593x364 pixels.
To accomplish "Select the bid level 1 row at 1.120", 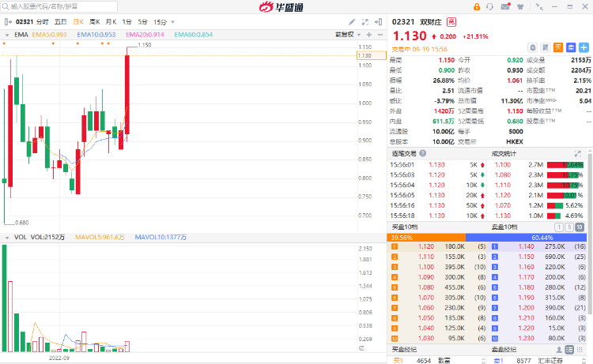I will tap(436, 246).
